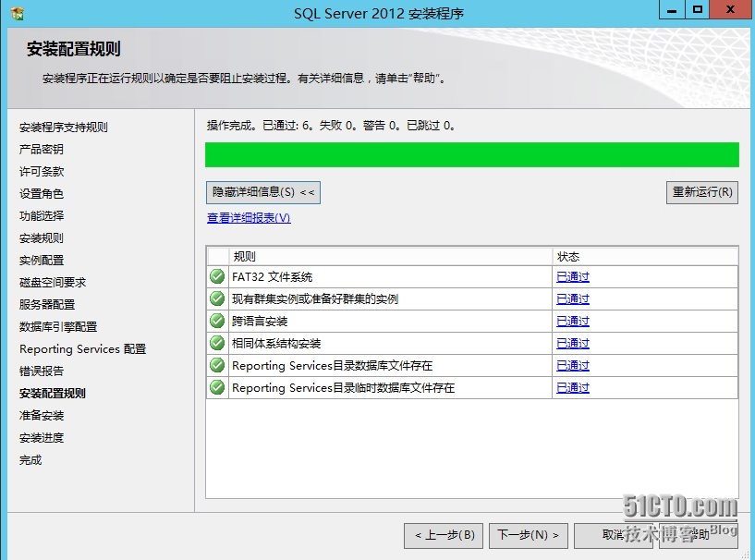Screen dimensions: 755x560
Task: Click rule name FAT32 文件系统
Action: click(272, 277)
